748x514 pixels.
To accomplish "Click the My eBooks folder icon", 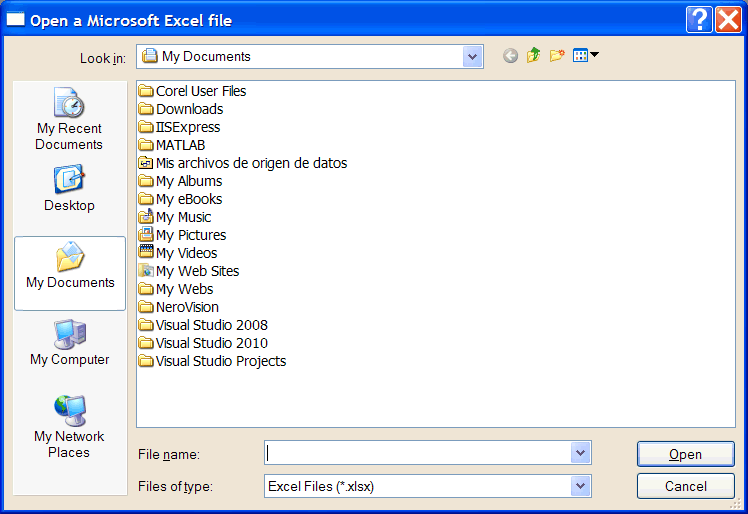I will (x=146, y=199).
